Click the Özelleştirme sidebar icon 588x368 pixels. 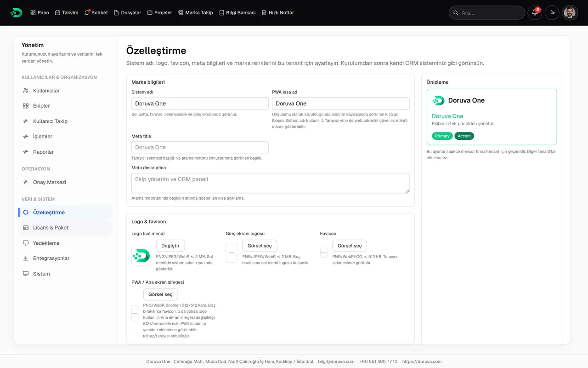coord(26,213)
